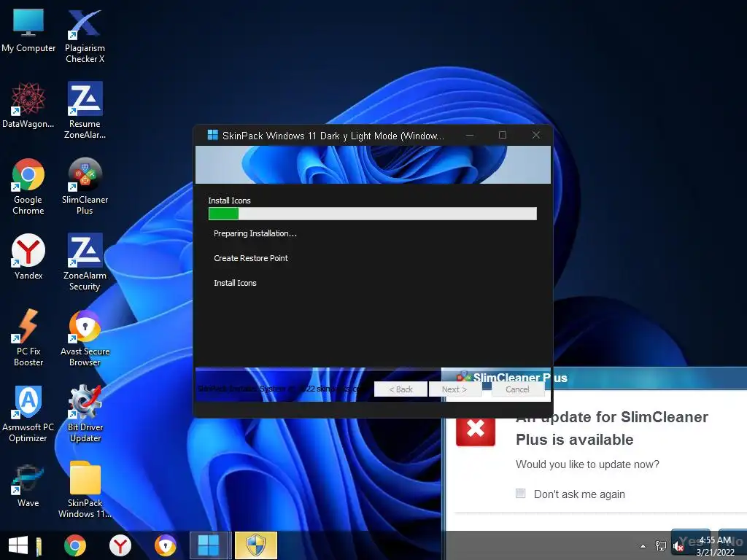Select the Install Icons log entry
The image size is (747, 560).
click(235, 283)
